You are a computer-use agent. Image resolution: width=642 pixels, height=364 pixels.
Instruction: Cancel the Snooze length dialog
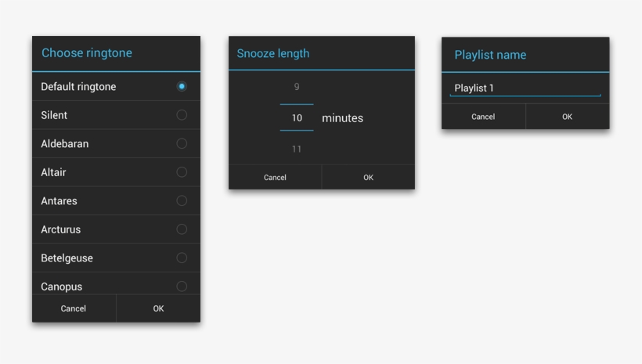[x=275, y=177]
